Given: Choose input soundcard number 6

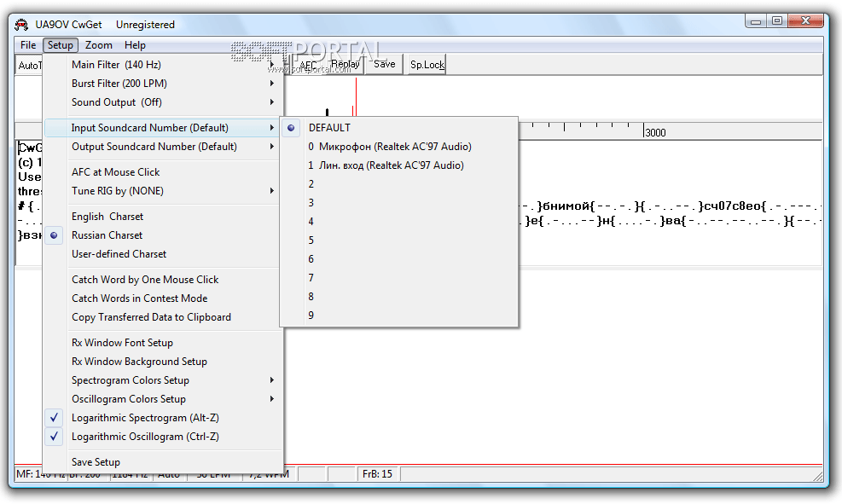Looking at the screenshot, I should tap(399, 259).
